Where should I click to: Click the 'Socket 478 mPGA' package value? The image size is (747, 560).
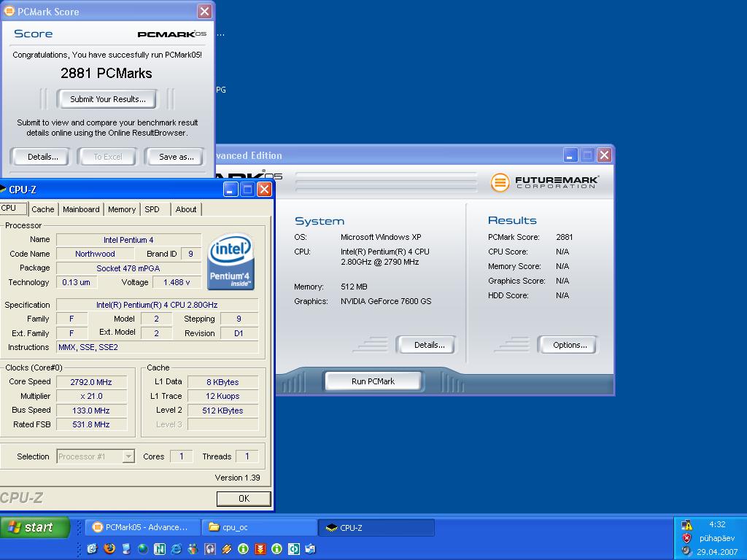tap(128, 268)
